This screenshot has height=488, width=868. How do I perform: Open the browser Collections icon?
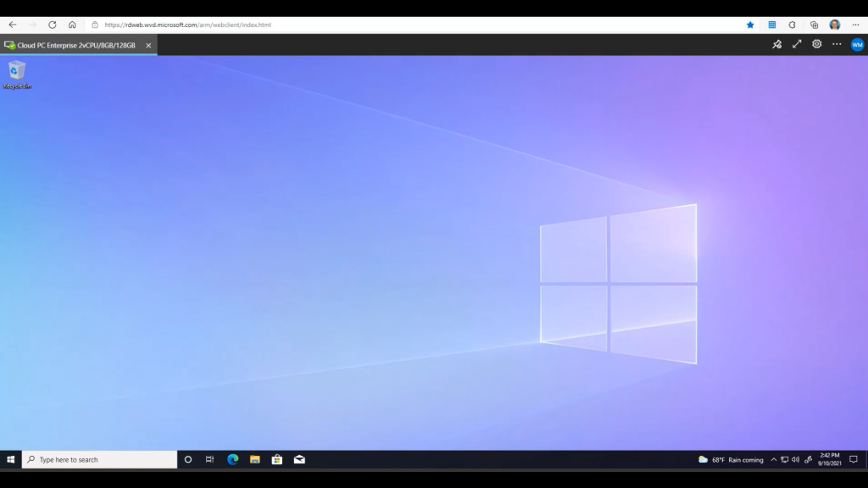pos(814,25)
